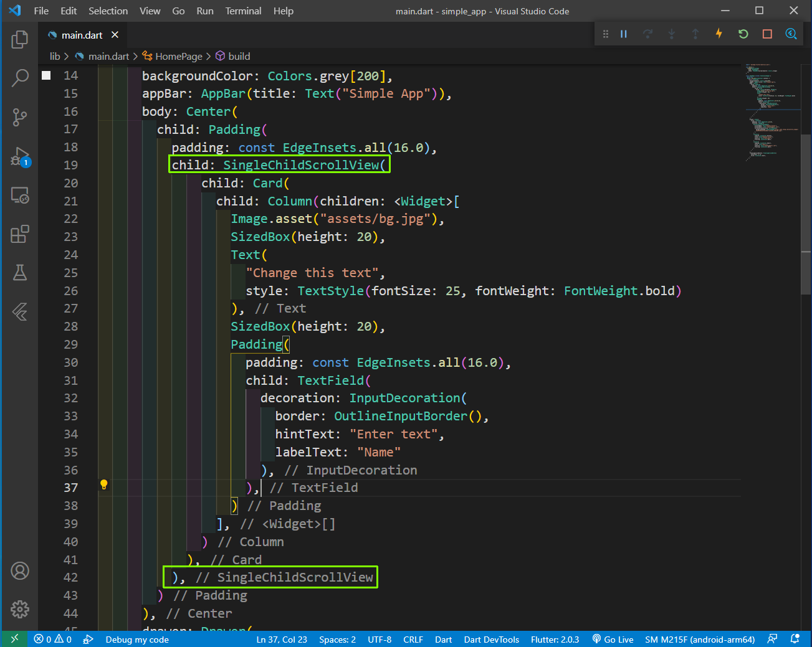Open the Source Control view
Image resolution: width=812 pixels, height=647 pixels.
pyautogui.click(x=20, y=116)
